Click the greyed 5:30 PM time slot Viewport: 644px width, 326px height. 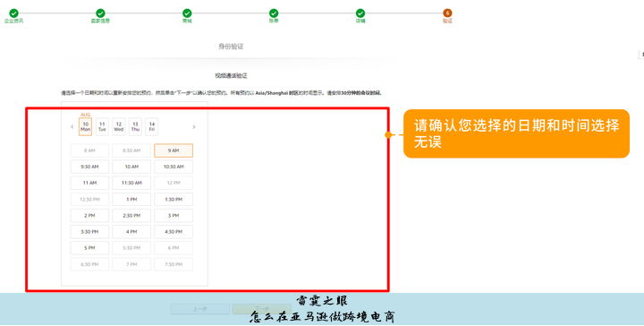coord(131,248)
